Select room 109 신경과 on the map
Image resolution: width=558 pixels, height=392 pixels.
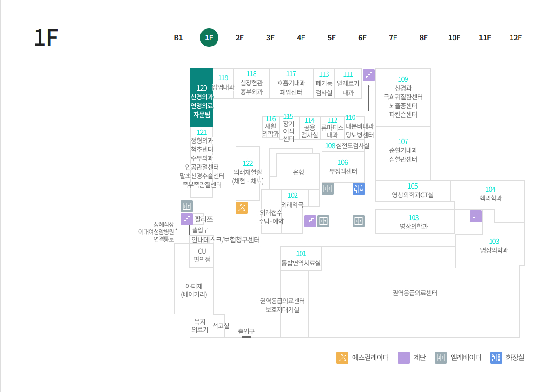pyautogui.click(x=403, y=97)
